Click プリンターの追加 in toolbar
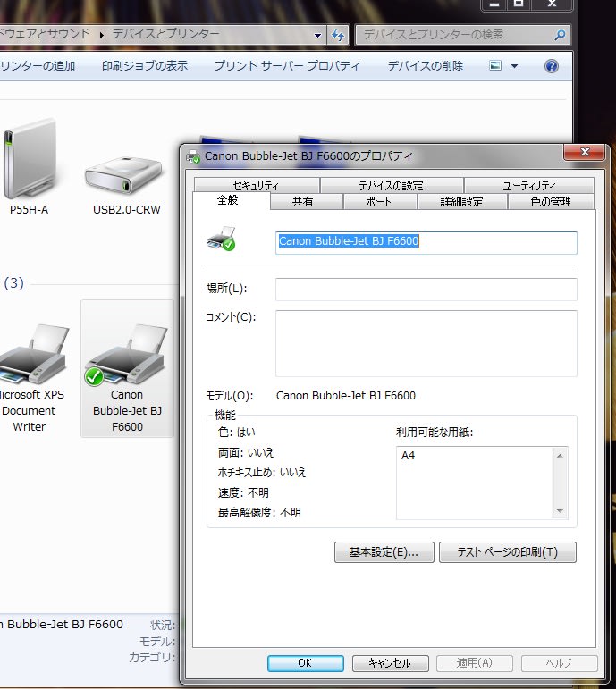This screenshot has height=689, width=616. 38,66
